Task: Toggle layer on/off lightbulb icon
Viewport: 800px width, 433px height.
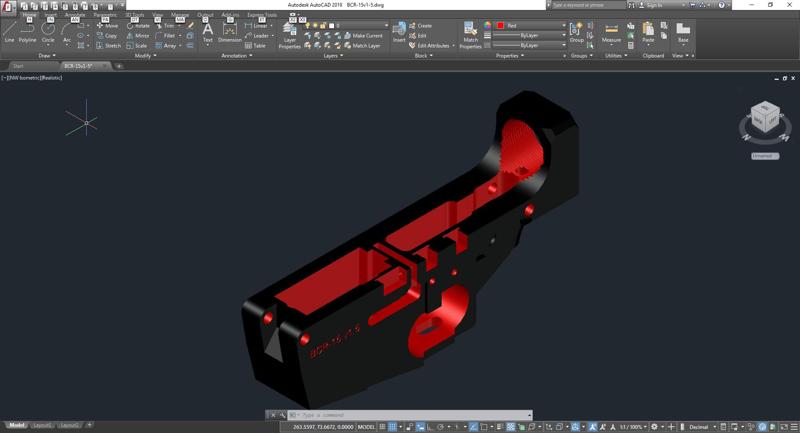Action: click(307, 26)
